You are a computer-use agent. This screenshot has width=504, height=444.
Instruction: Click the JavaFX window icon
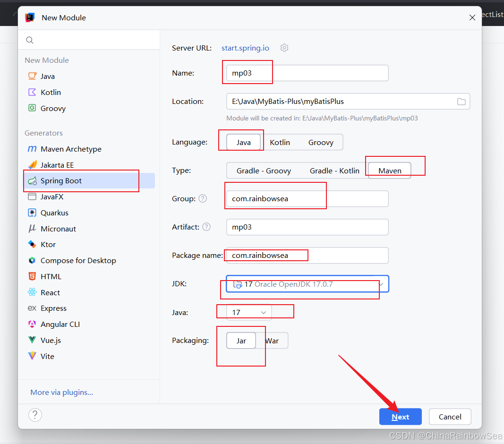click(32, 197)
